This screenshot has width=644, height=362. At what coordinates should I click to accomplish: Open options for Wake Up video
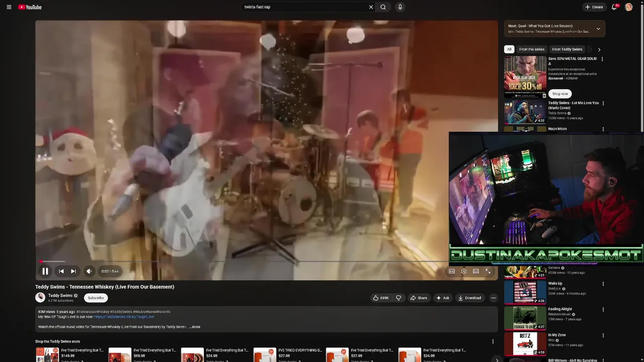tap(603, 284)
